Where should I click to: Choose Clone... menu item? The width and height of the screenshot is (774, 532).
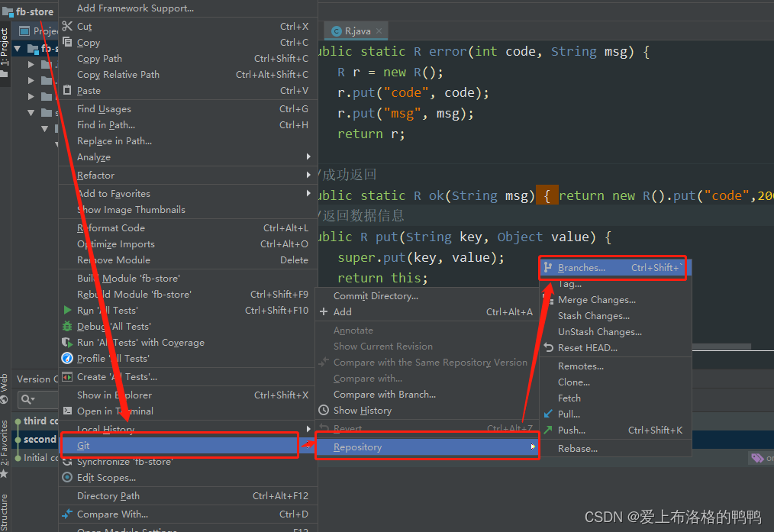tap(573, 382)
